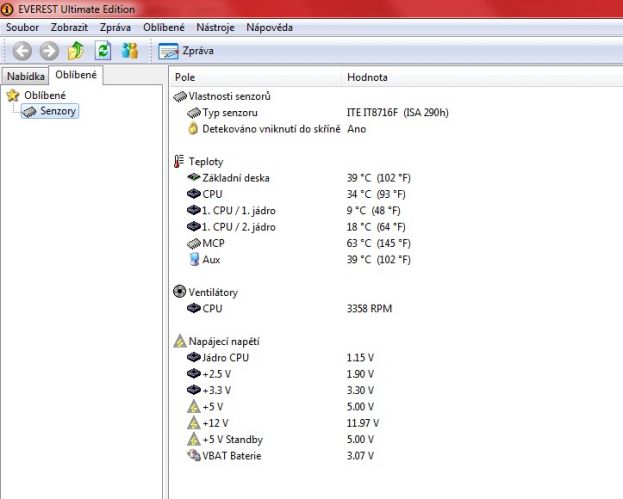The image size is (623, 499).
Task: Switch to the Nabídka tab
Action: pos(25,76)
